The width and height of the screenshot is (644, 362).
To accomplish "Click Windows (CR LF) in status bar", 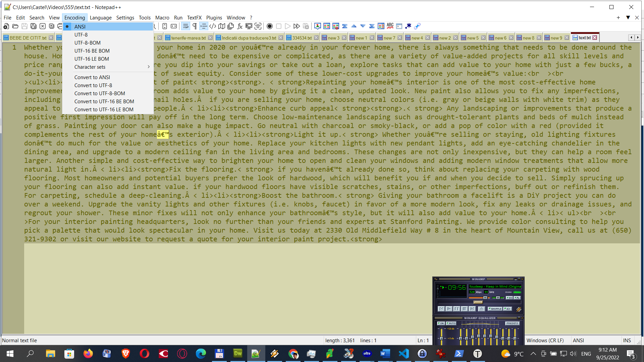I will 545,340.
